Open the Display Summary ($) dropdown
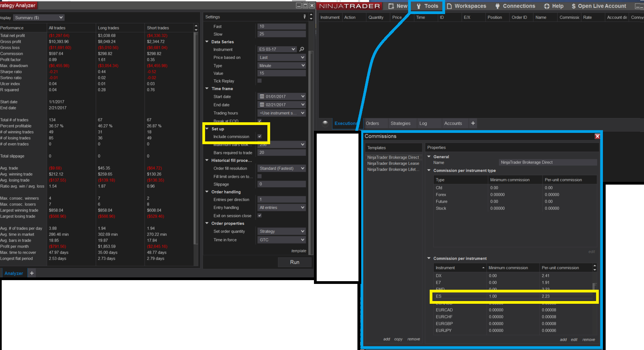 tap(39, 17)
